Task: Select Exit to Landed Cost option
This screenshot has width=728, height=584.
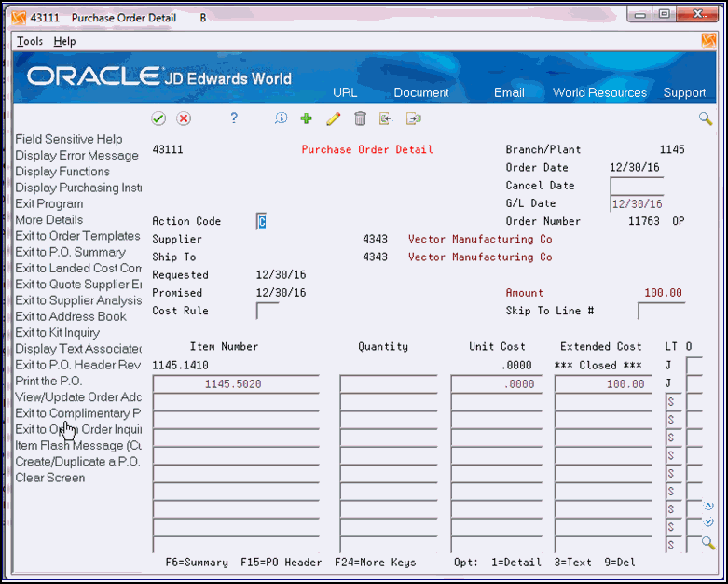Action: point(78,268)
